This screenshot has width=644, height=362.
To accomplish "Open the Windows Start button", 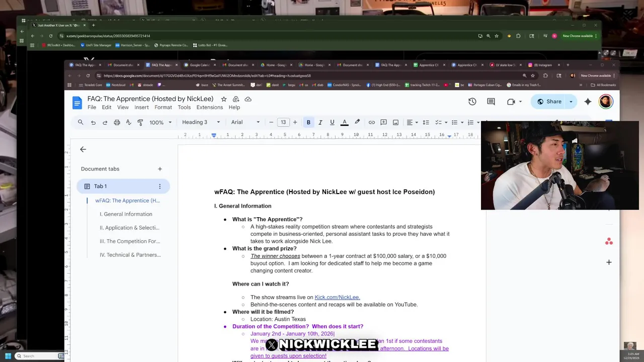I will point(8,356).
